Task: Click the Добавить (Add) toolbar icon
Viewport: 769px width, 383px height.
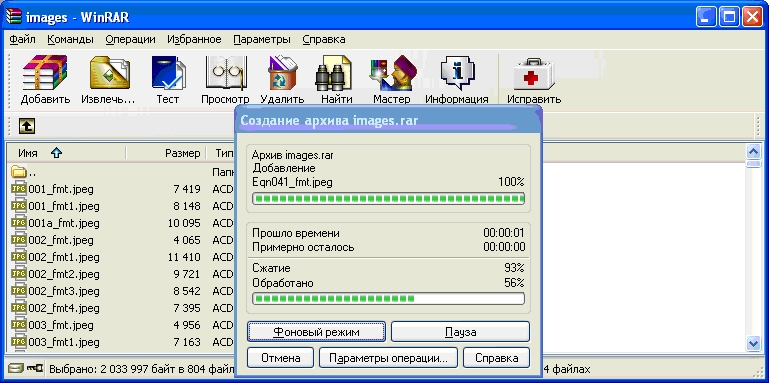Action: point(45,79)
